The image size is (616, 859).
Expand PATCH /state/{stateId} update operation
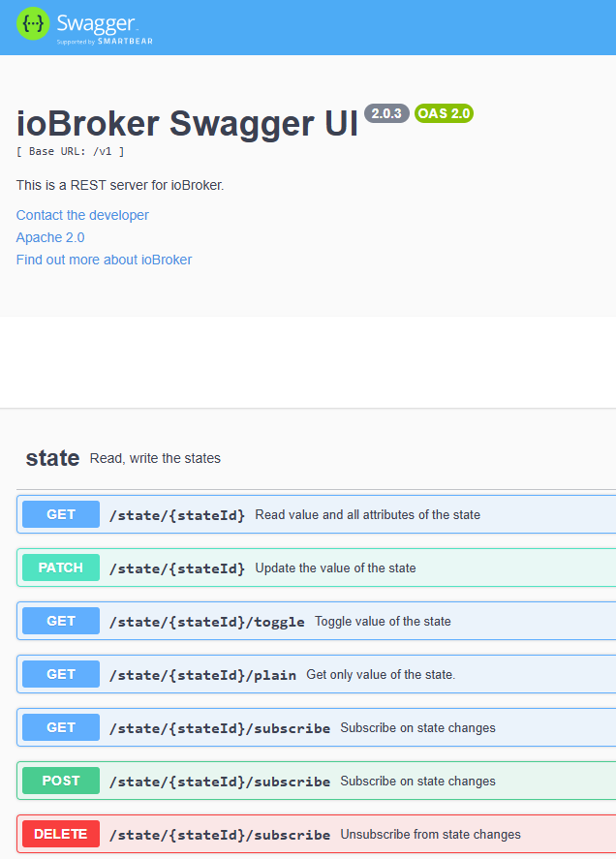click(316, 568)
